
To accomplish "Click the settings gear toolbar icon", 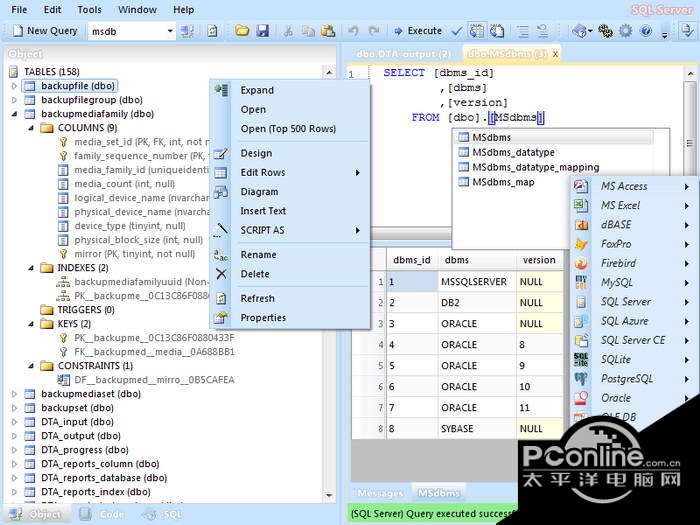I will [x=625, y=31].
